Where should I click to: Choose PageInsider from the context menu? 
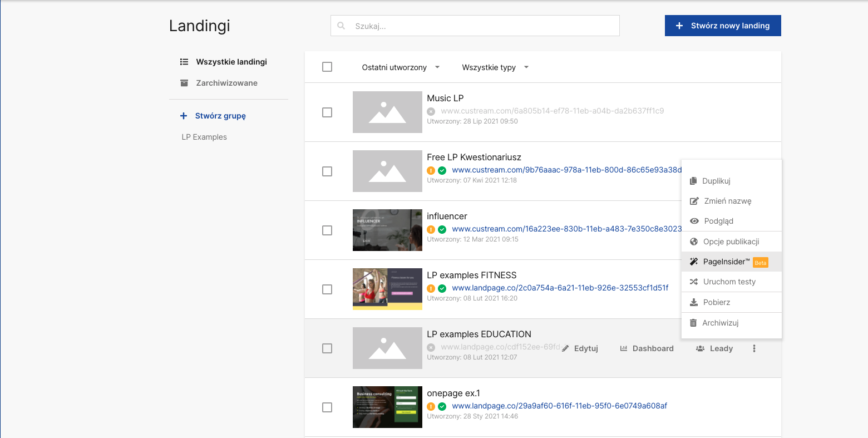726,262
